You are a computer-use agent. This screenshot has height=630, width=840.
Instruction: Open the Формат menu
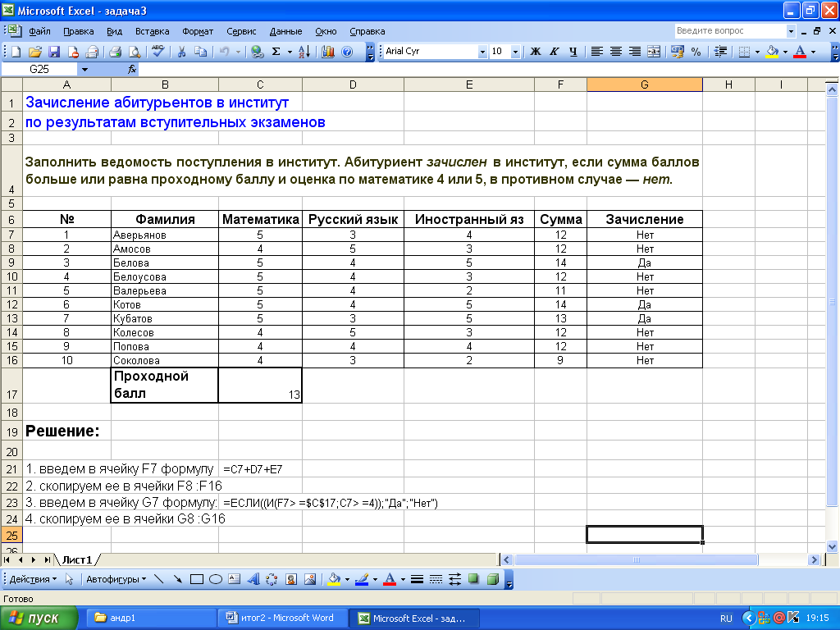tap(198, 31)
